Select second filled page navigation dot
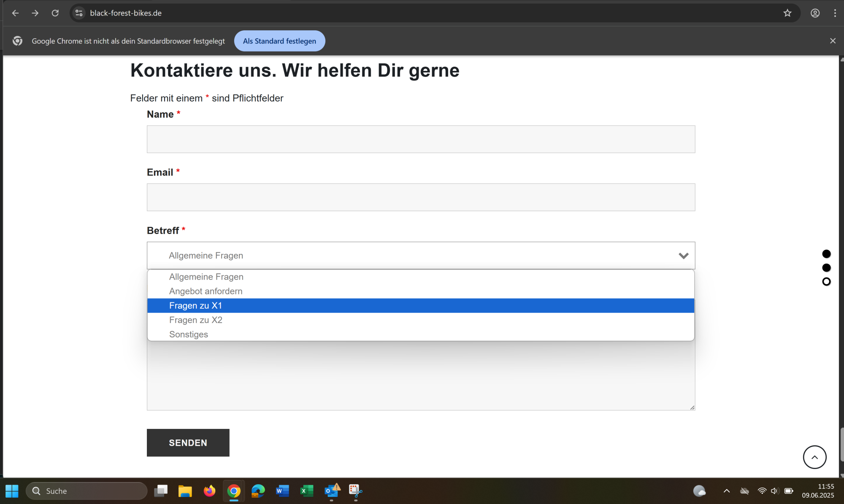844x504 pixels. [826, 268]
